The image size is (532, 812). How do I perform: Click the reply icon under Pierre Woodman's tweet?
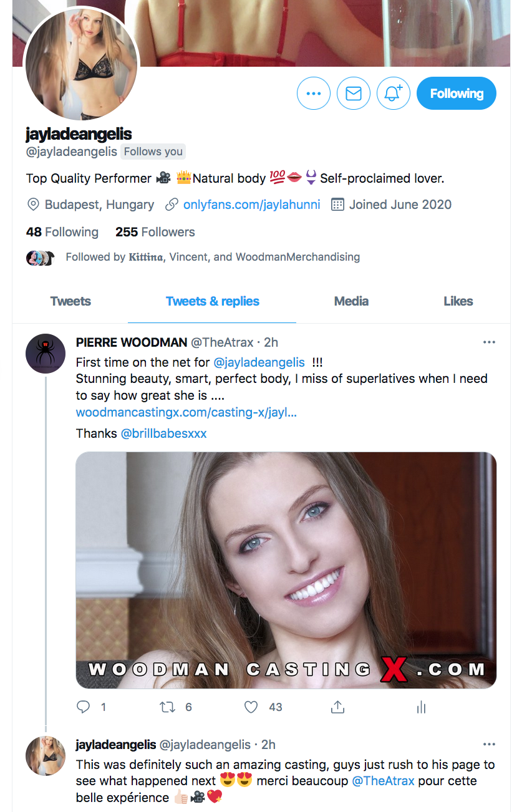point(84,707)
